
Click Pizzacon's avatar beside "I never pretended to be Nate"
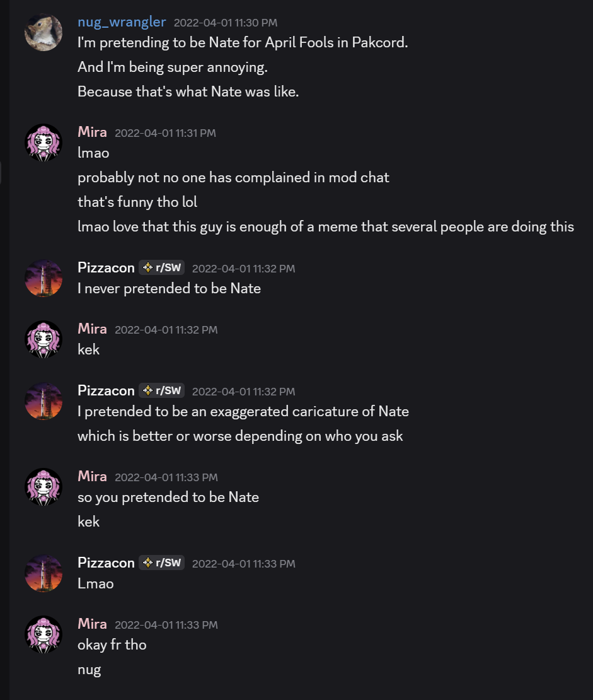coord(43,278)
